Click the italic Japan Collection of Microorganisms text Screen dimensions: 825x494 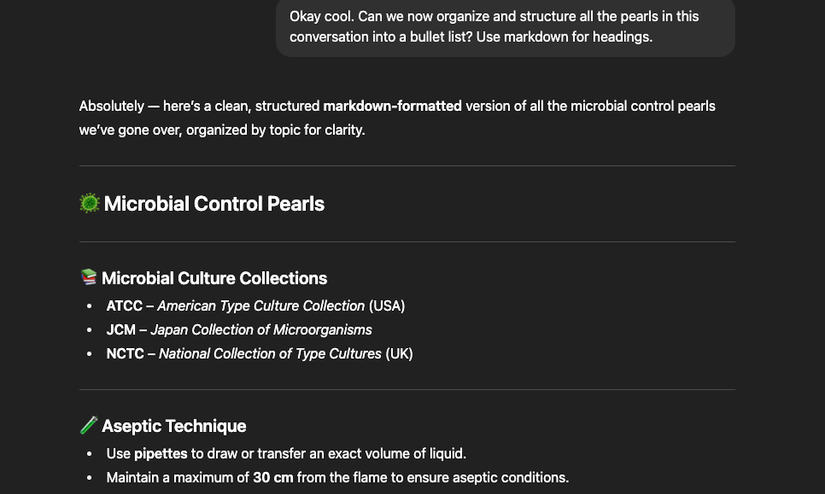pyautogui.click(x=261, y=330)
